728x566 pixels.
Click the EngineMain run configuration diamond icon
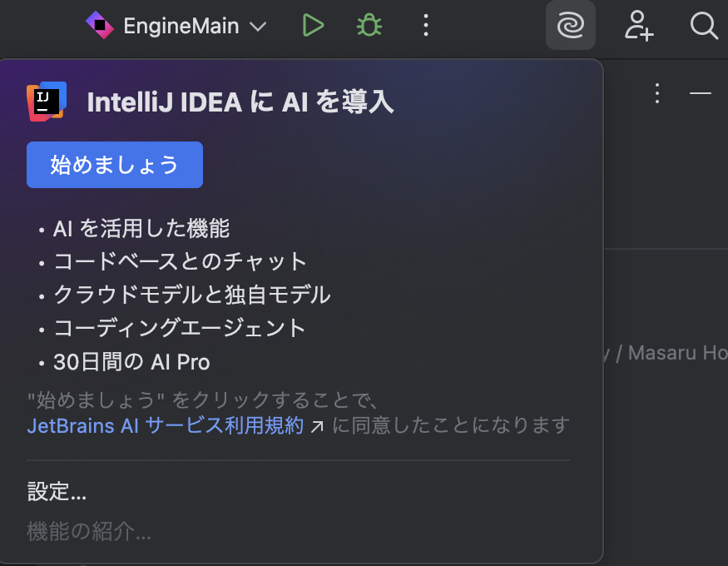coord(99,25)
